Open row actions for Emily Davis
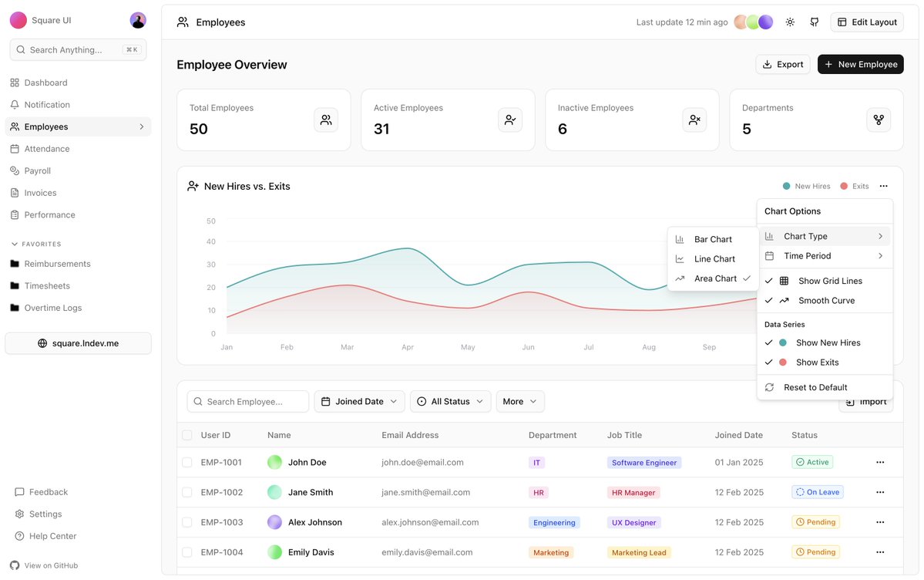Image resolution: width=924 pixels, height=580 pixels. pyautogui.click(x=880, y=552)
